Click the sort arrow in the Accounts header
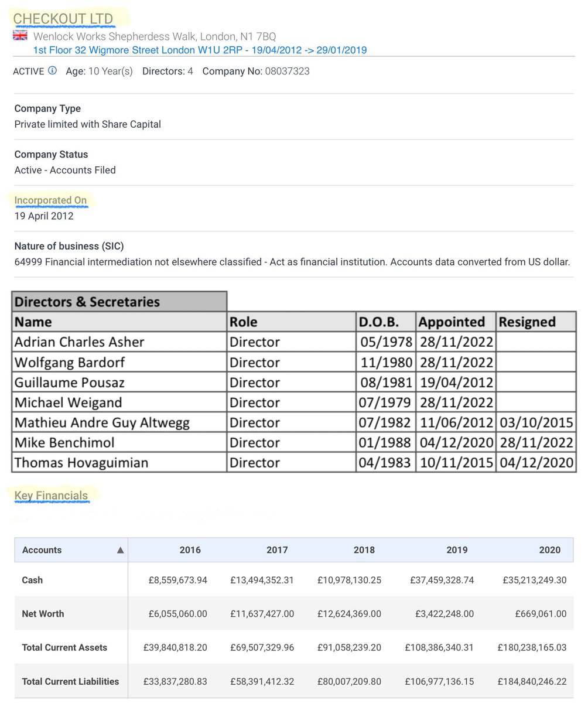Screen dimensions: 588x703 (x=120, y=550)
